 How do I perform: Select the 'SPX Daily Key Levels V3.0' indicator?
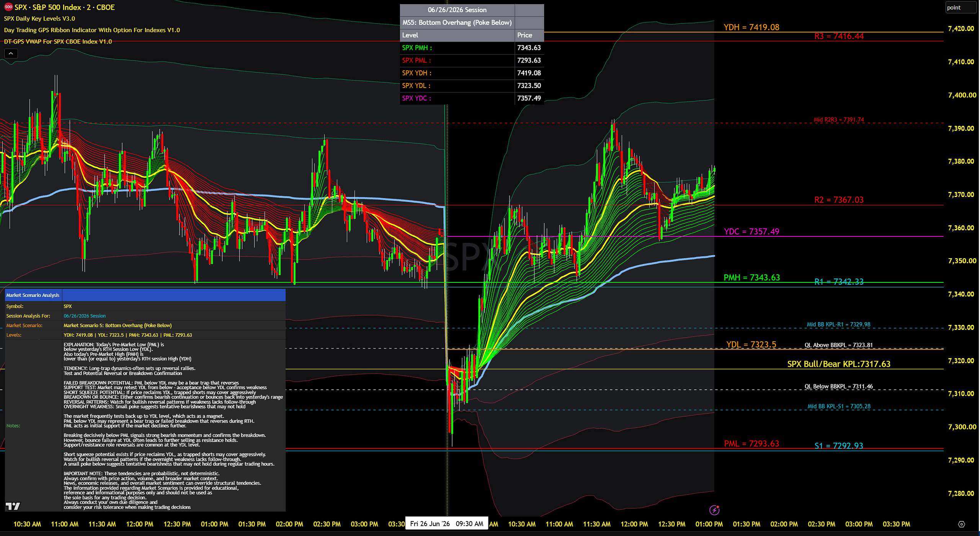(x=39, y=18)
